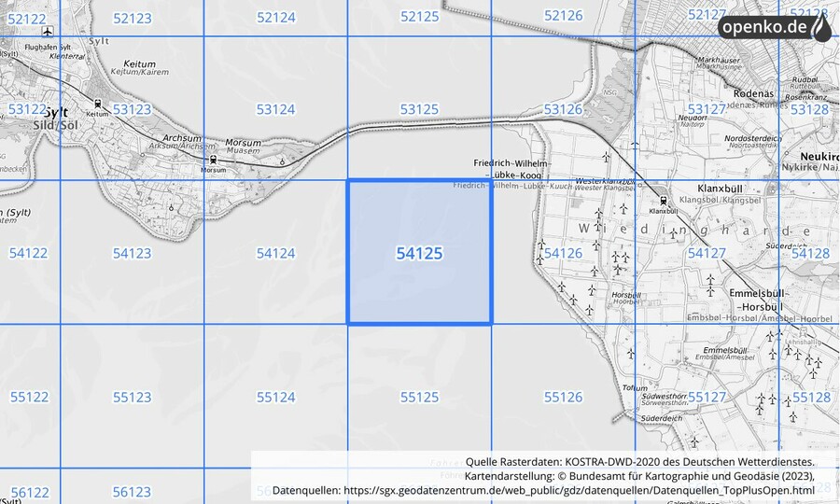
Task: Select grid cell label 52122
Action: (27, 20)
